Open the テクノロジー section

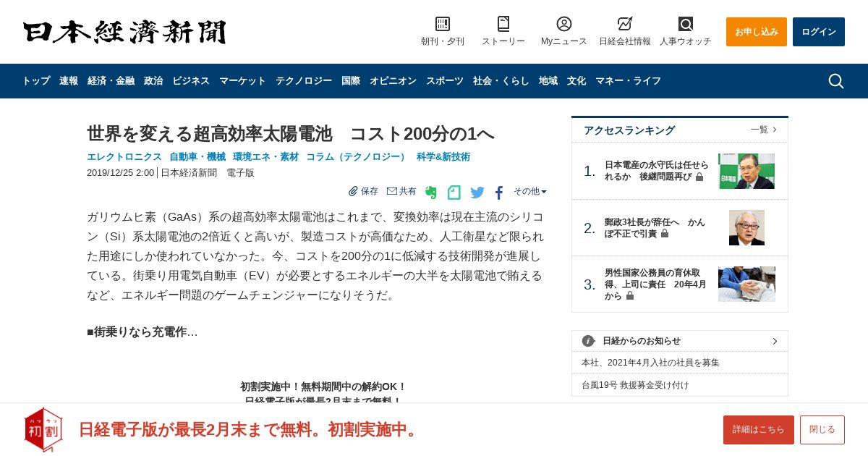(304, 81)
